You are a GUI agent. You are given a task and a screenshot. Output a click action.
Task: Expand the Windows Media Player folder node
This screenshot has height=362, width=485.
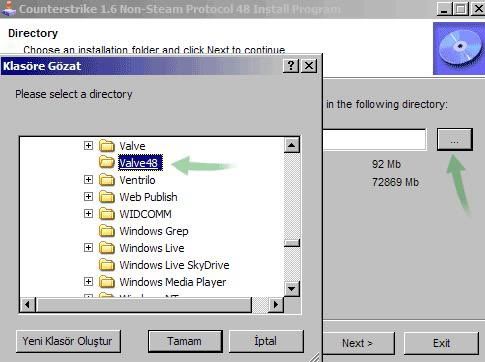click(88, 282)
